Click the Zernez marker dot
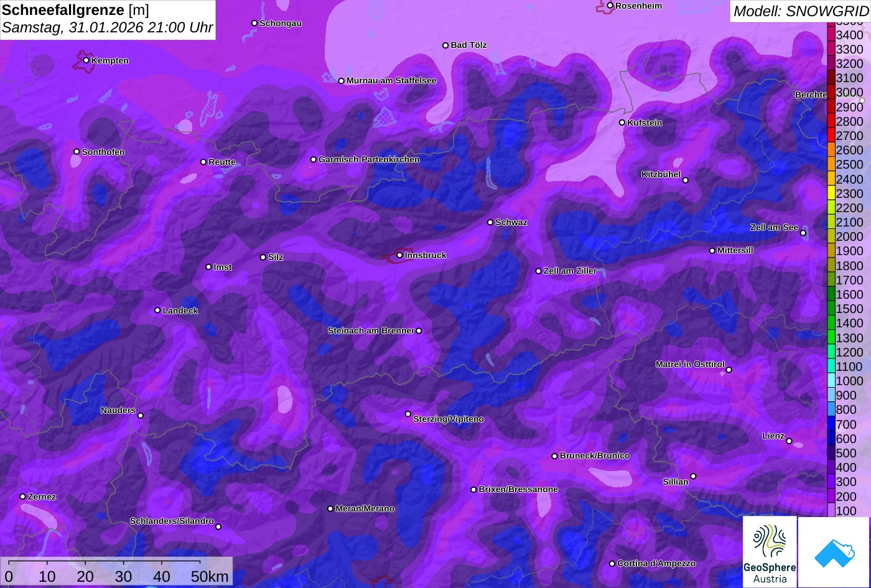 22,497
